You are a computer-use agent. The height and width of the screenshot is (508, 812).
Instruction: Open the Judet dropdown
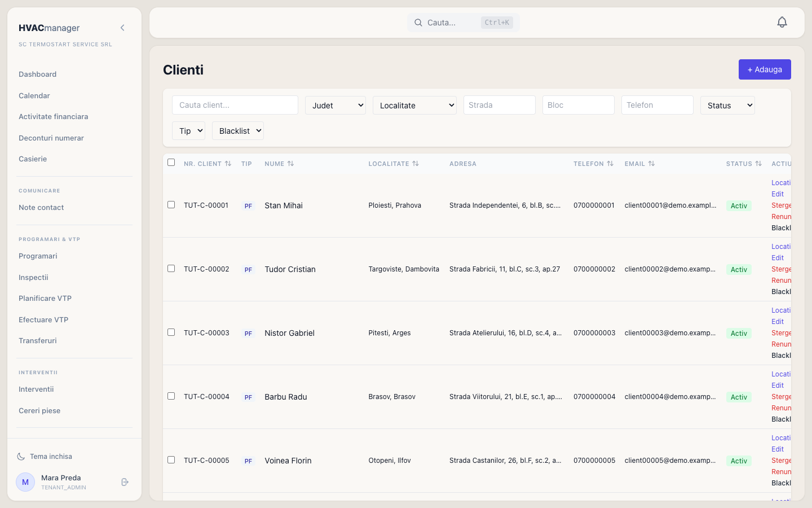tap(336, 105)
